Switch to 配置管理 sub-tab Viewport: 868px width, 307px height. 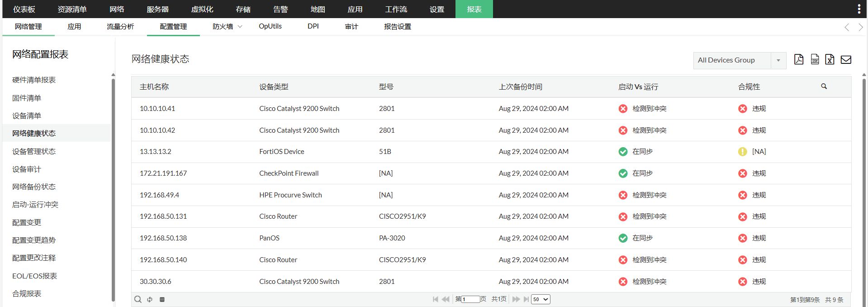click(173, 27)
